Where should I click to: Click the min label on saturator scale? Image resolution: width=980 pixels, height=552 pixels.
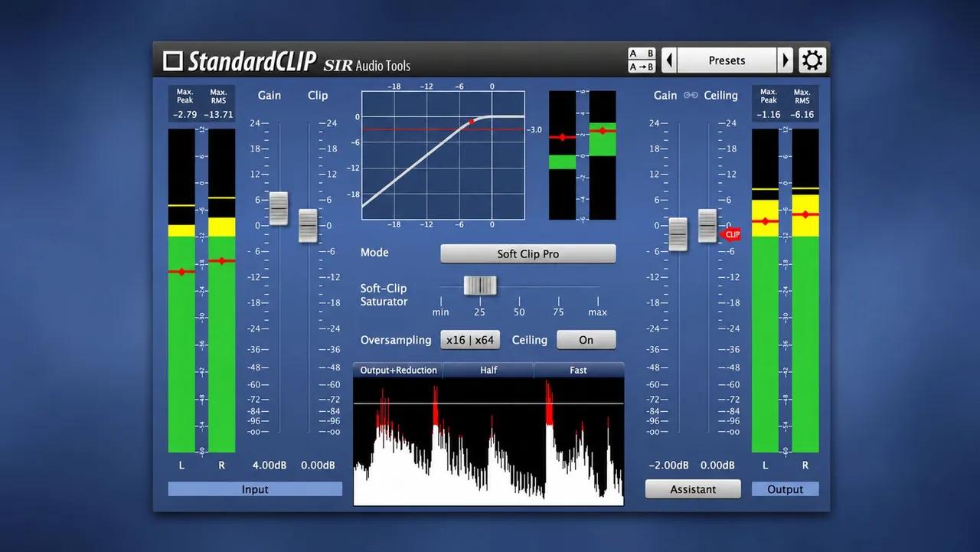click(x=441, y=312)
